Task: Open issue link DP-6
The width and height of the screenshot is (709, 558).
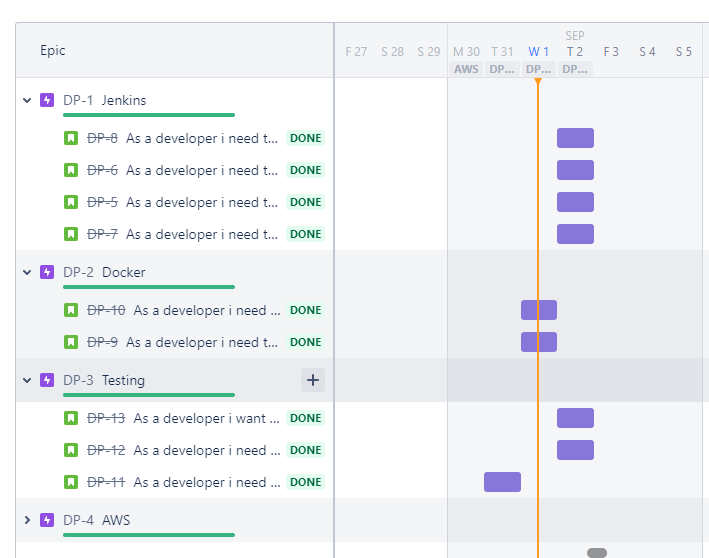Action: 102,170
